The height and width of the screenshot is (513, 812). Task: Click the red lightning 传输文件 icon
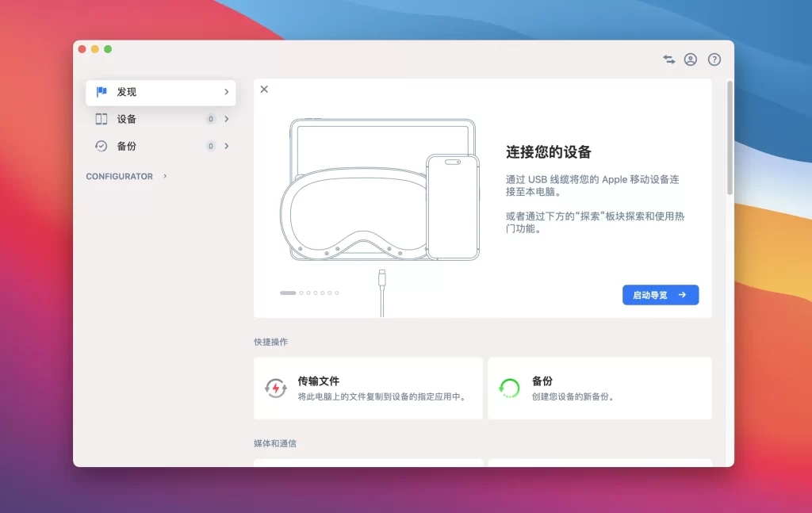275,388
